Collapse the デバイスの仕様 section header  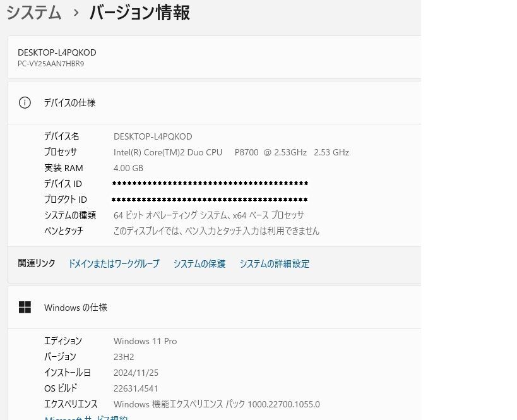pyautogui.click(x=214, y=102)
